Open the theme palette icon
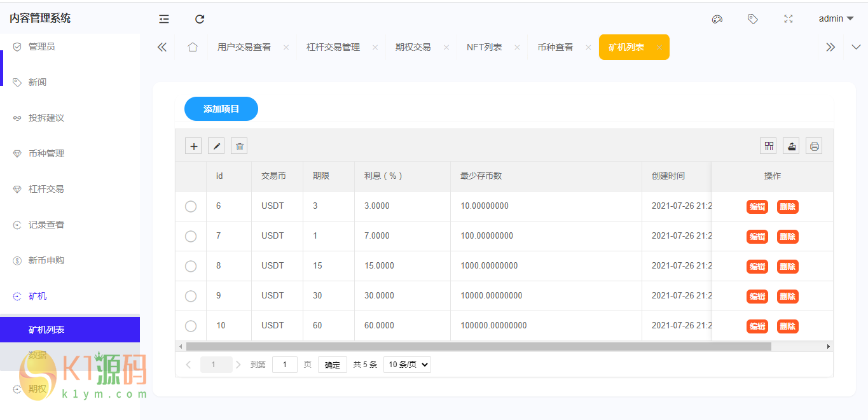Image resolution: width=868 pixels, height=420 pixels. [x=717, y=19]
